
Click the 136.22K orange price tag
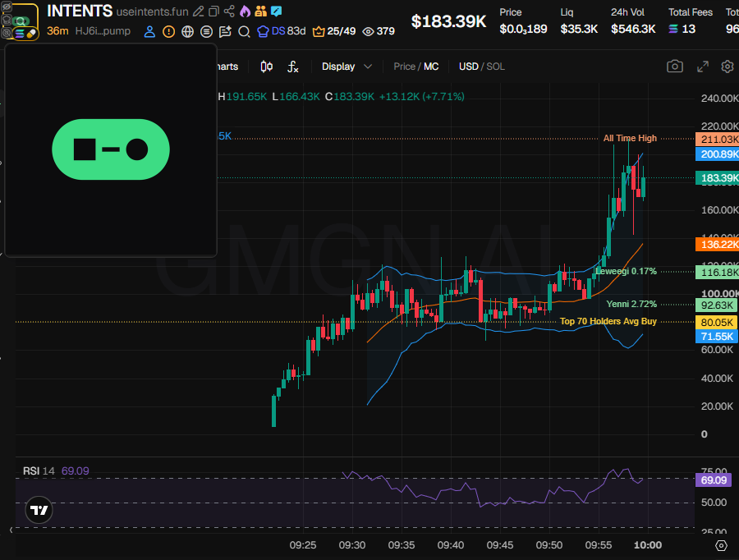[x=718, y=244]
